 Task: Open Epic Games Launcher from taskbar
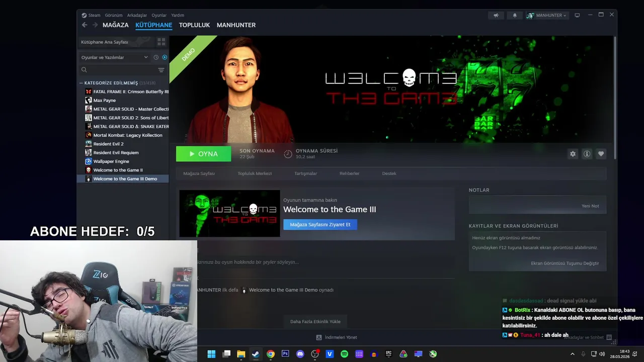tap(388, 354)
